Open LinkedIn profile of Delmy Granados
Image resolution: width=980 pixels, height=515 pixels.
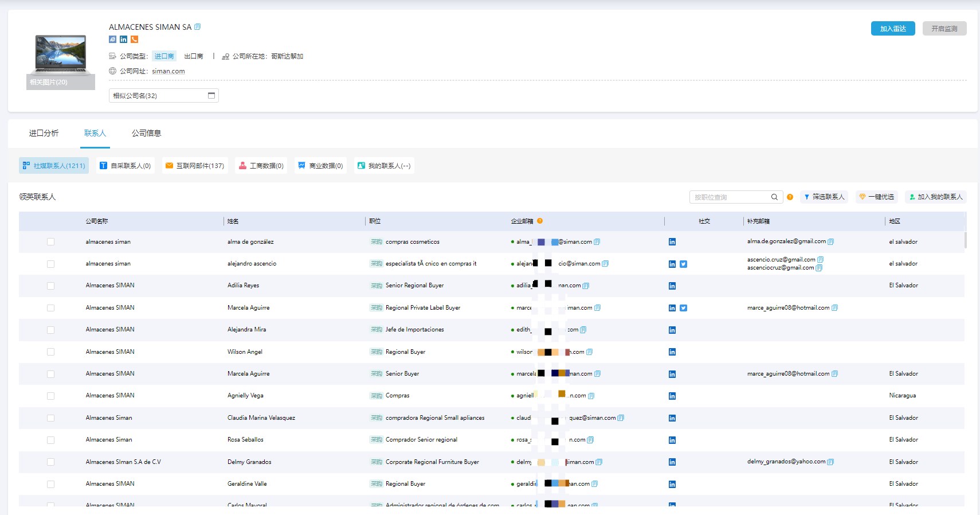672,462
